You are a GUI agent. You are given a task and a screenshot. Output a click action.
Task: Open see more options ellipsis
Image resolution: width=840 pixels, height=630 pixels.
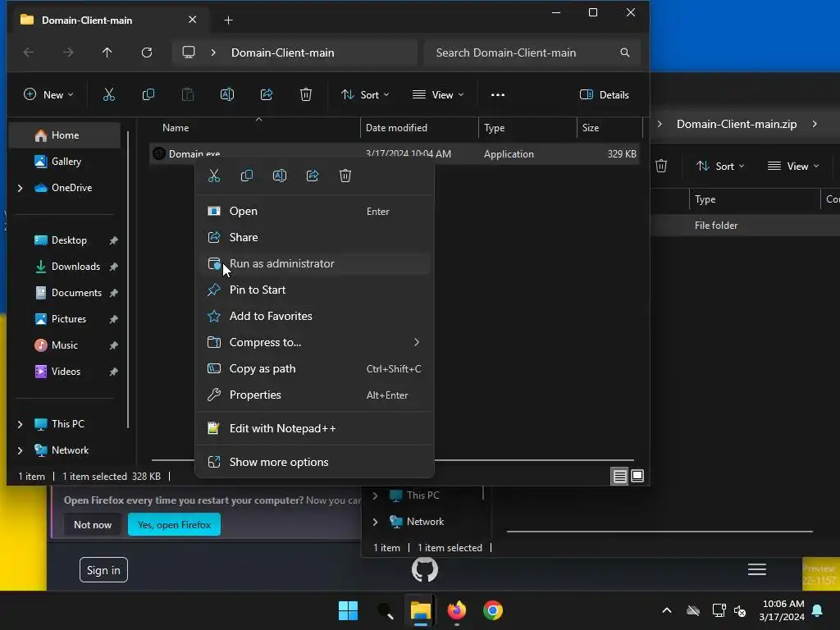click(498, 95)
